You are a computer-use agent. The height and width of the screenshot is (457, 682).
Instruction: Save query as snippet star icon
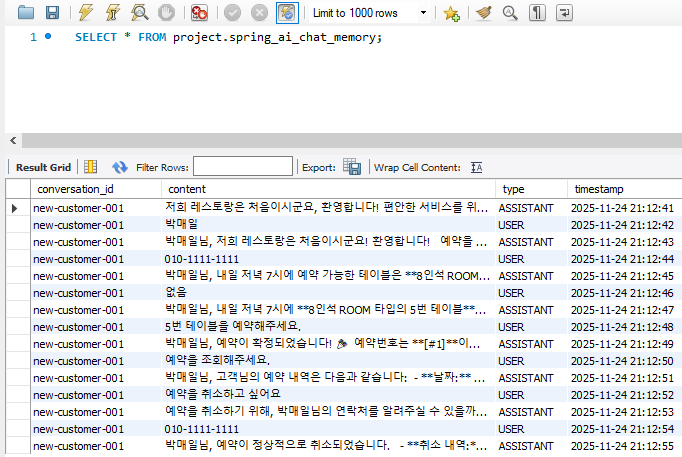pyautogui.click(x=451, y=13)
